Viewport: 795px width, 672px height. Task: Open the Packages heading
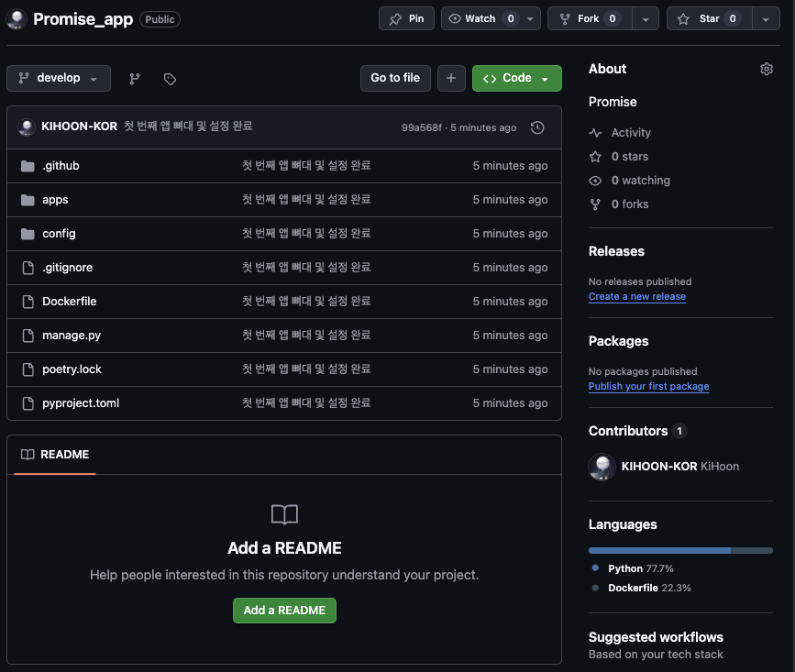pyautogui.click(x=619, y=341)
